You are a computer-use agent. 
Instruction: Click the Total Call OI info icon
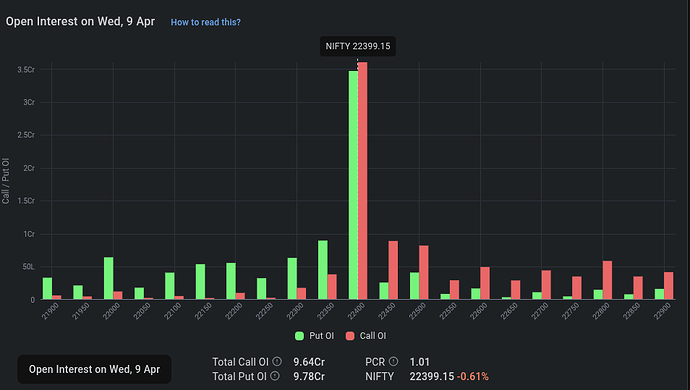pyautogui.click(x=277, y=362)
